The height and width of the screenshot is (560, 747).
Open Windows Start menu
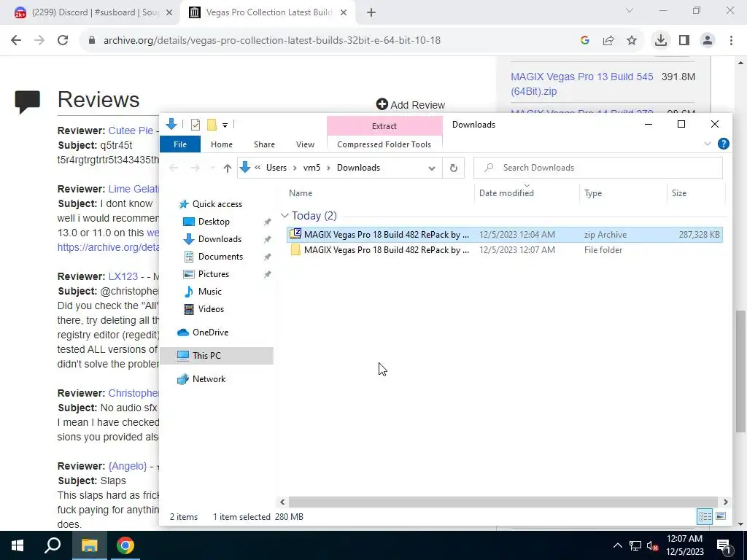(x=18, y=545)
